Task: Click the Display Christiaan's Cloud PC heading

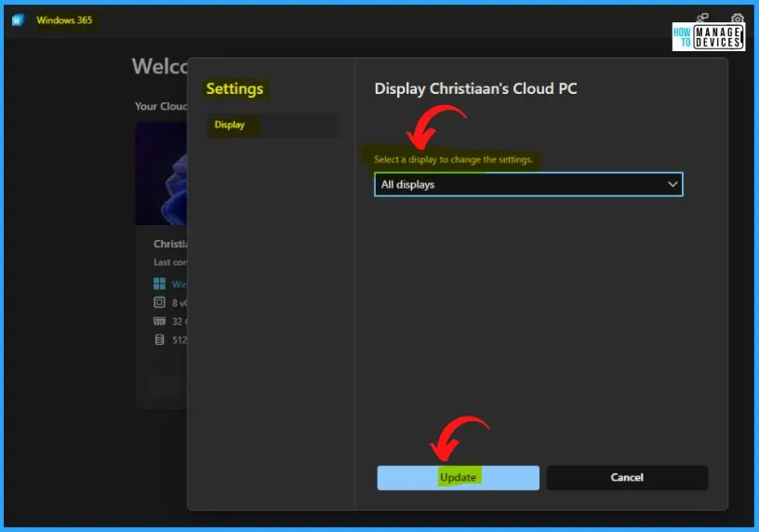Action: (475, 88)
